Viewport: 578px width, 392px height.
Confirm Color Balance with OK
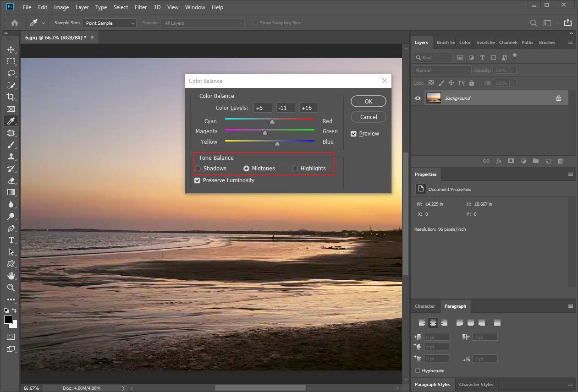[x=368, y=101]
